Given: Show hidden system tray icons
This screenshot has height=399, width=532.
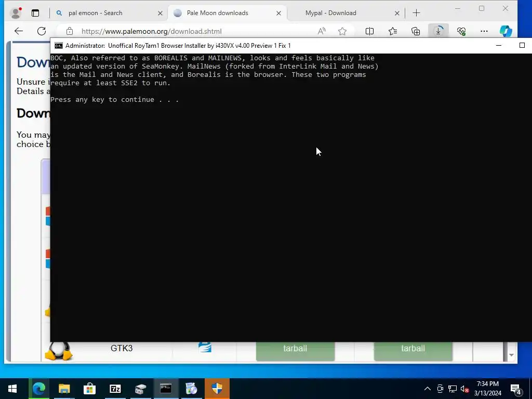Looking at the screenshot, I should coord(428,389).
